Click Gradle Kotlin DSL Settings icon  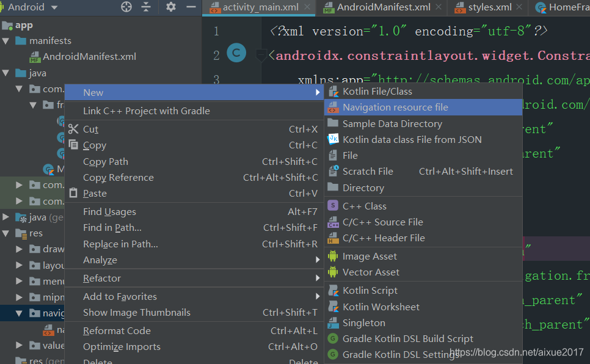click(333, 354)
